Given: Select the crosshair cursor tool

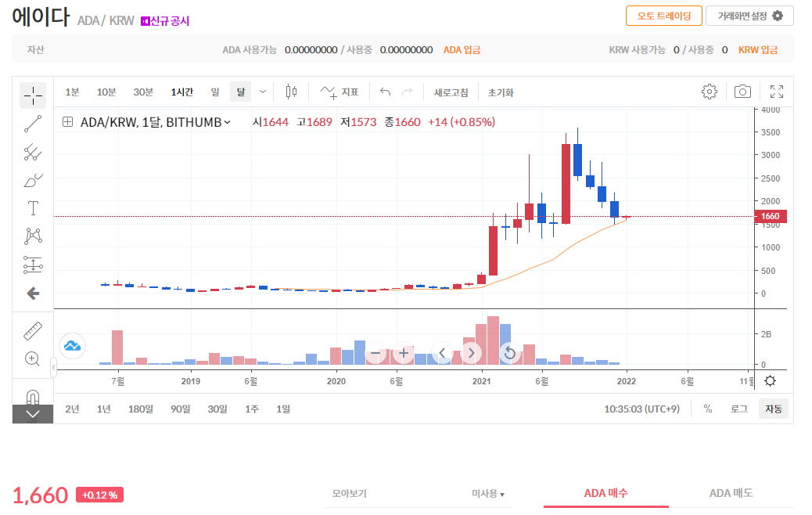Looking at the screenshot, I should point(33,95).
